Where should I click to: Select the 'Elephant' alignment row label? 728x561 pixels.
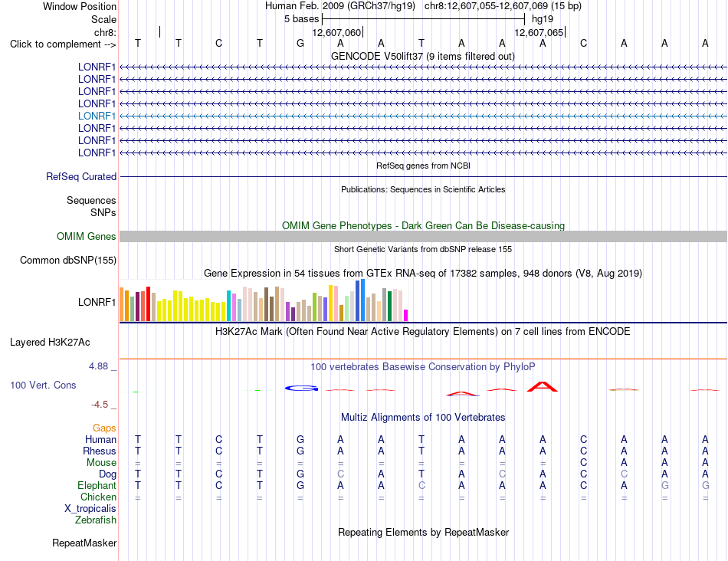pos(97,485)
